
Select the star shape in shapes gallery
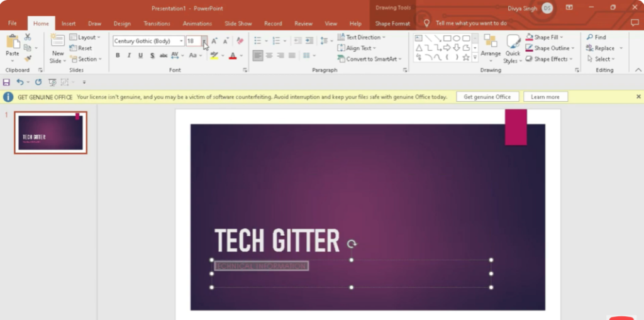click(465, 57)
